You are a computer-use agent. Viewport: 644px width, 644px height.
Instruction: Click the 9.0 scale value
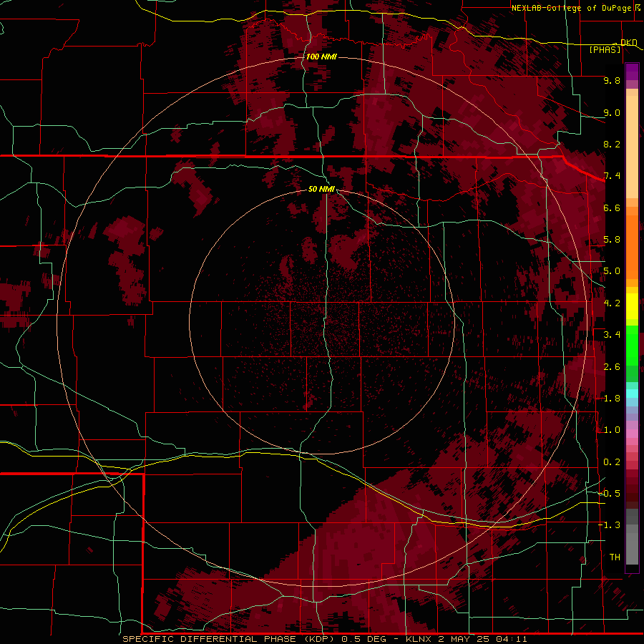coord(612,112)
